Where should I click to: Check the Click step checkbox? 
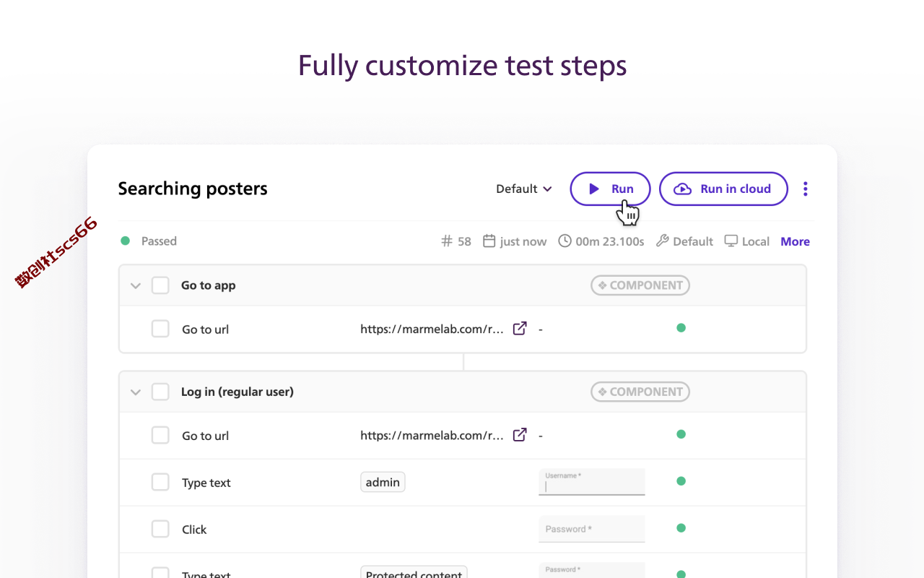coord(160,529)
